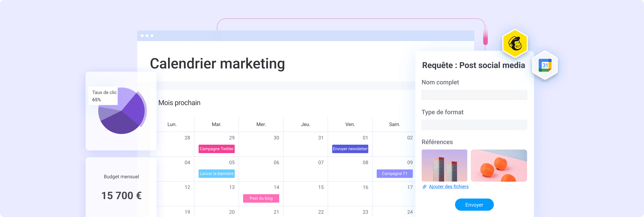Select day 19 in the calendar
The height and width of the screenshot is (217, 644).
[187, 212]
